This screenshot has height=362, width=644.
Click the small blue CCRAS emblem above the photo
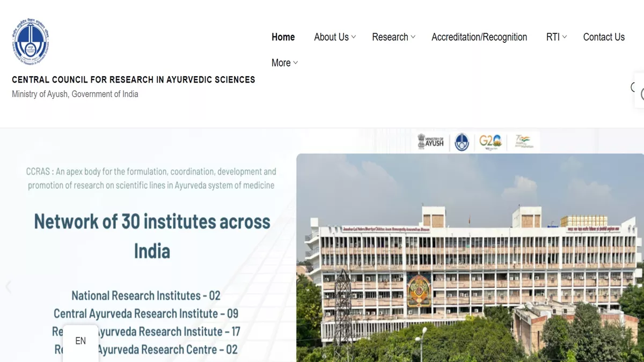[x=462, y=142]
